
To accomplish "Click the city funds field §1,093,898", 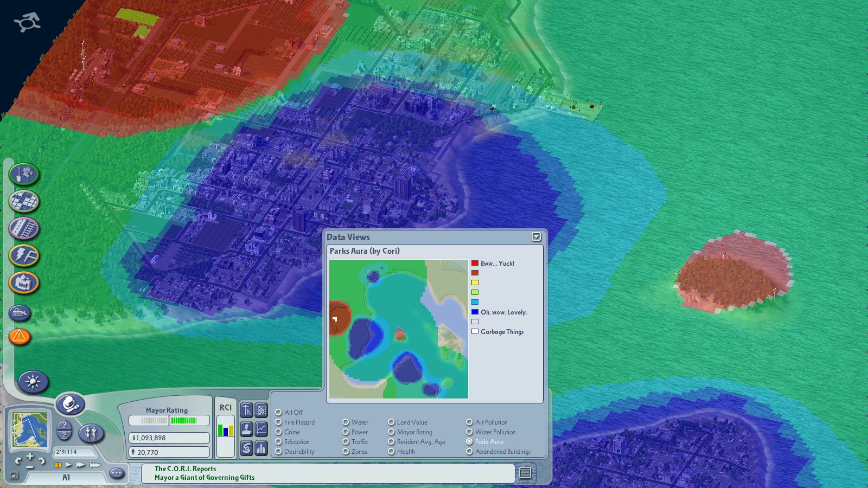I will tap(169, 438).
